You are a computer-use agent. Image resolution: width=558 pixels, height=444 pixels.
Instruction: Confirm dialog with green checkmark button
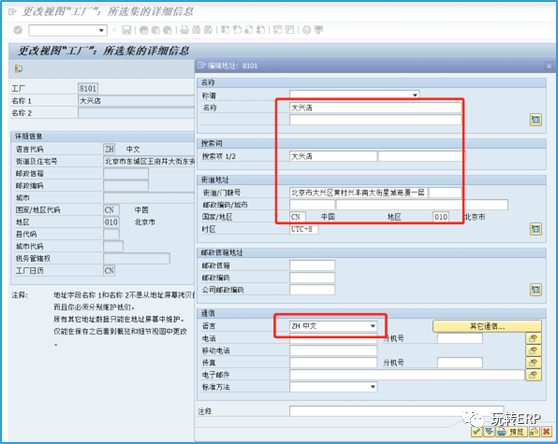tap(477, 432)
